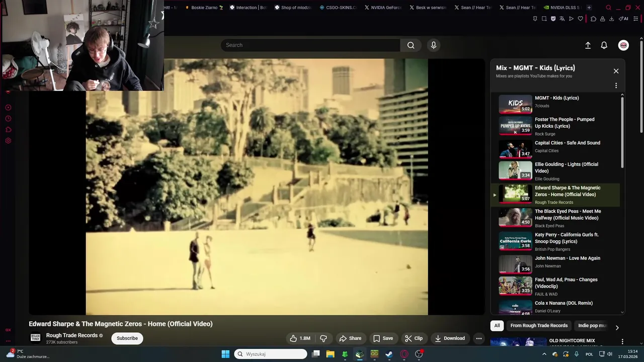The height and width of the screenshot is (362, 644).
Task: Switch to the NVIDIA DLSS 5 tab
Action: point(562,8)
